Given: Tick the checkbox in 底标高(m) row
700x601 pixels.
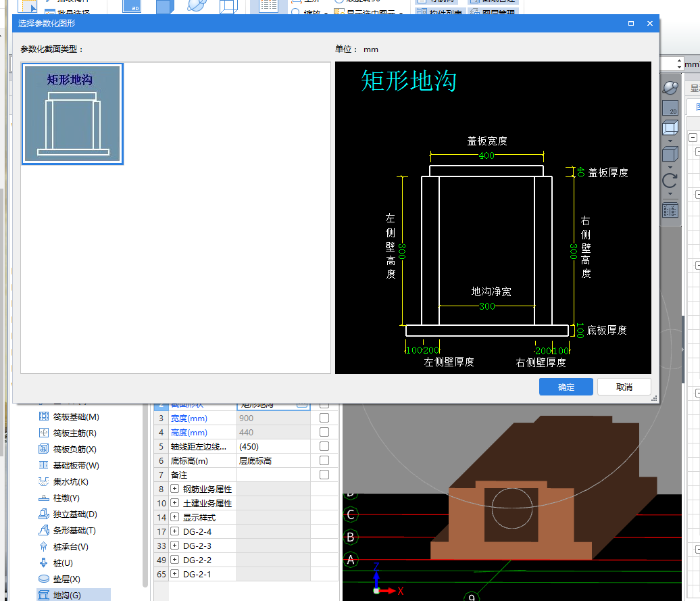Looking at the screenshot, I should pyautogui.click(x=324, y=460).
